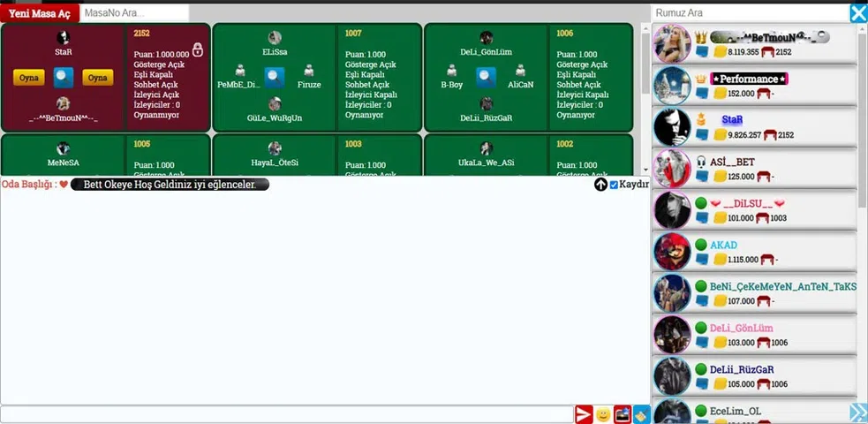Viewport: 868px width, 424px height.
Task: Close the user search panel with blue X
Action: (x=858, y=13)
